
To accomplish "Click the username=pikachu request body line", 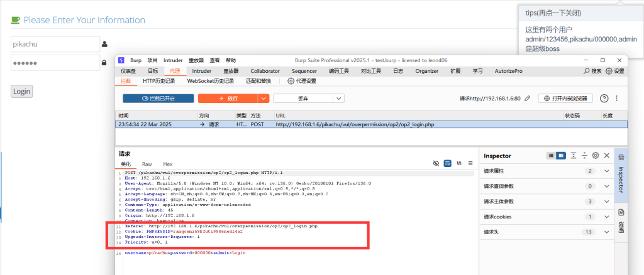I will tap(185, 253).
